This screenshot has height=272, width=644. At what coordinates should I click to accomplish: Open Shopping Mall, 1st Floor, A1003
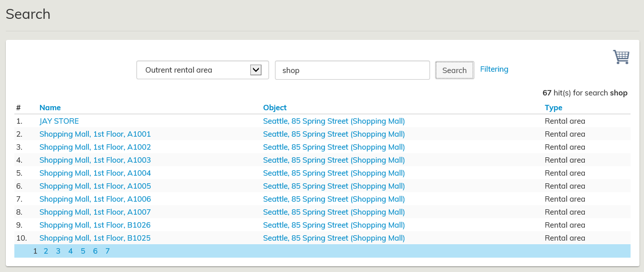[x=95, y=160]
